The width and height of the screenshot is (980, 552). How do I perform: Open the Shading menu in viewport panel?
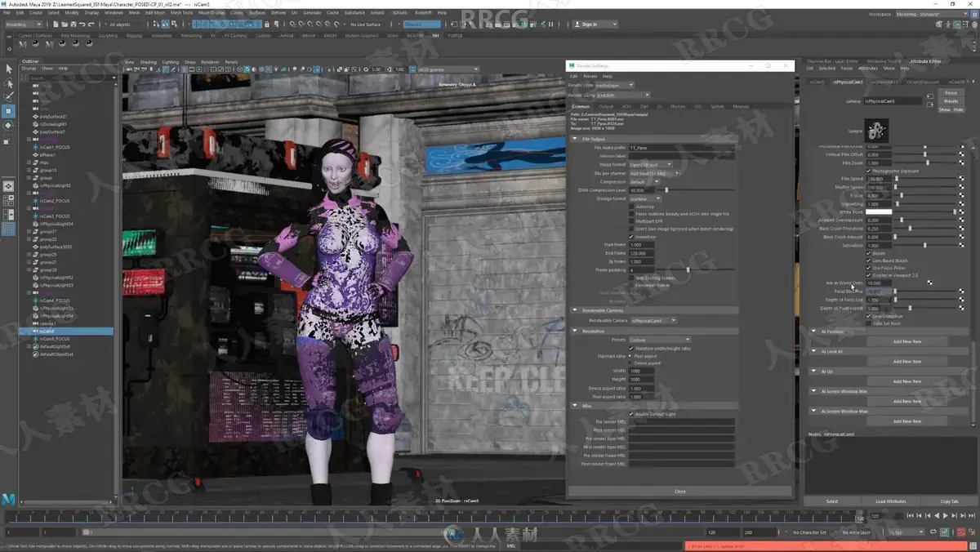tap(148, 62)
